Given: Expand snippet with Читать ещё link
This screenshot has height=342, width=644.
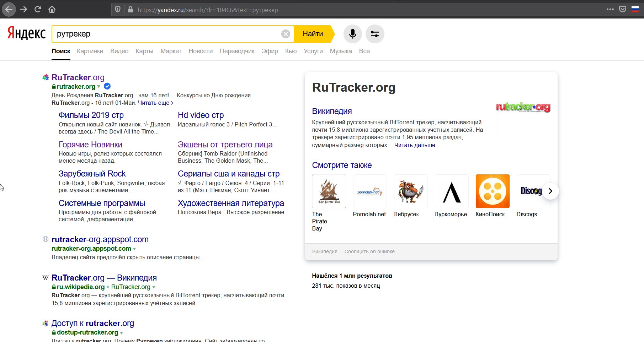Looking at the screenshot, I should [x=155, y=103].
